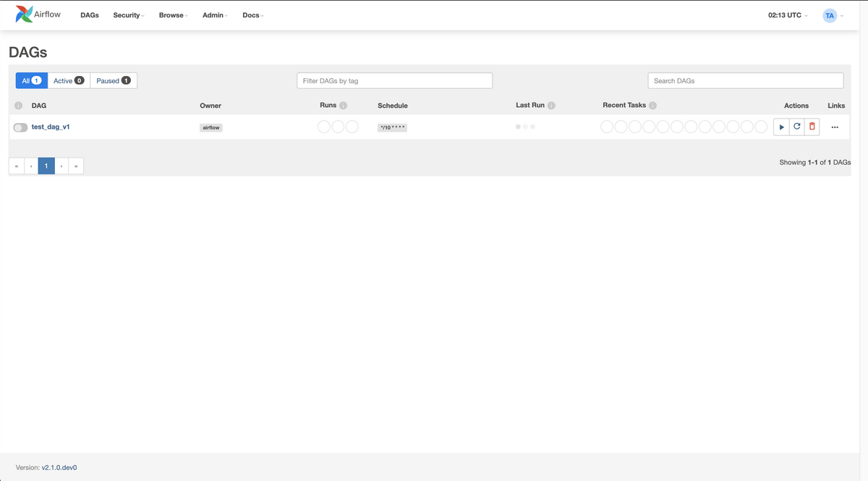Go to next page with › button
Viewport: 868px width, 481px height.
tap(61, 166)
